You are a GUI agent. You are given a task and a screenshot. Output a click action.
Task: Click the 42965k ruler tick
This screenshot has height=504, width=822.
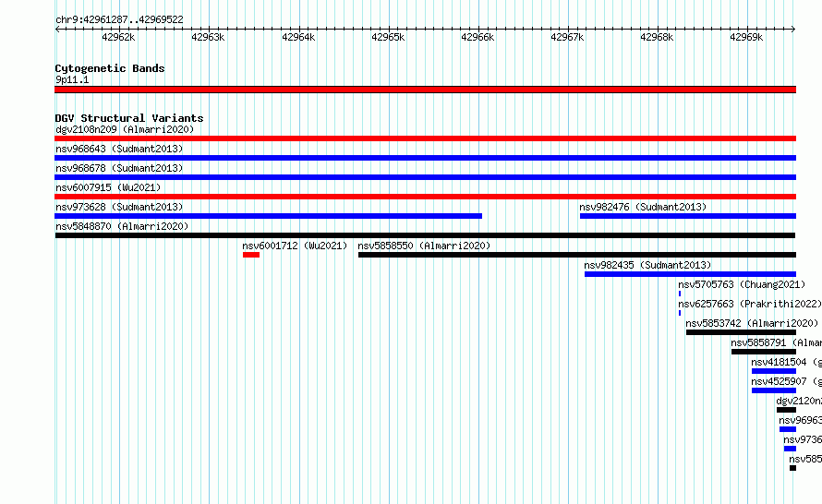pos(388,37)
